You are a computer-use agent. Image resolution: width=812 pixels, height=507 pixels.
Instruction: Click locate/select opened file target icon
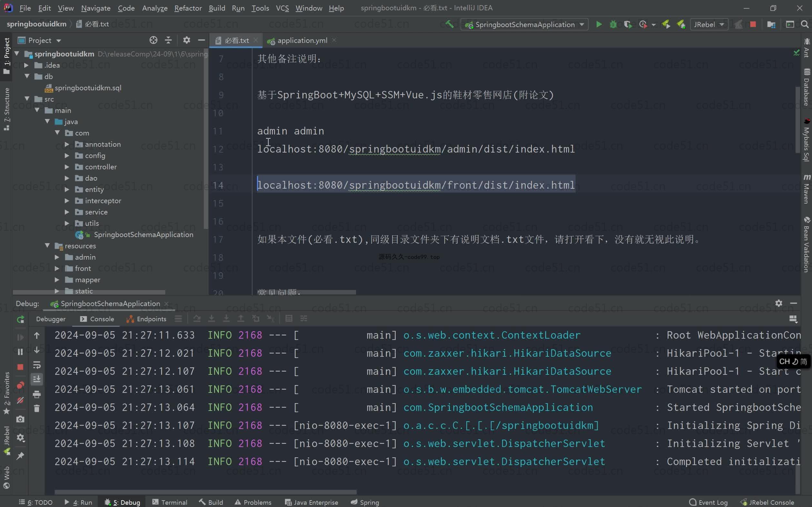point(153,40)
